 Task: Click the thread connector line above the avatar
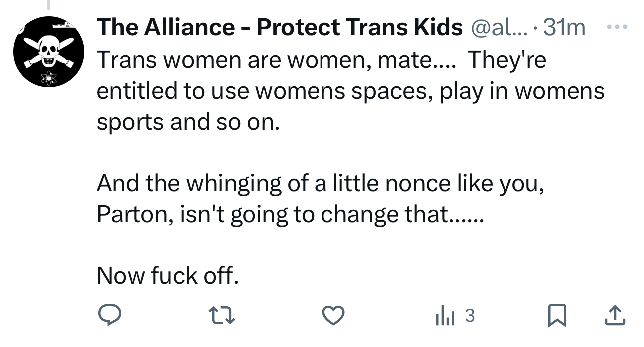pyautogui.click(x=48, y=5)
